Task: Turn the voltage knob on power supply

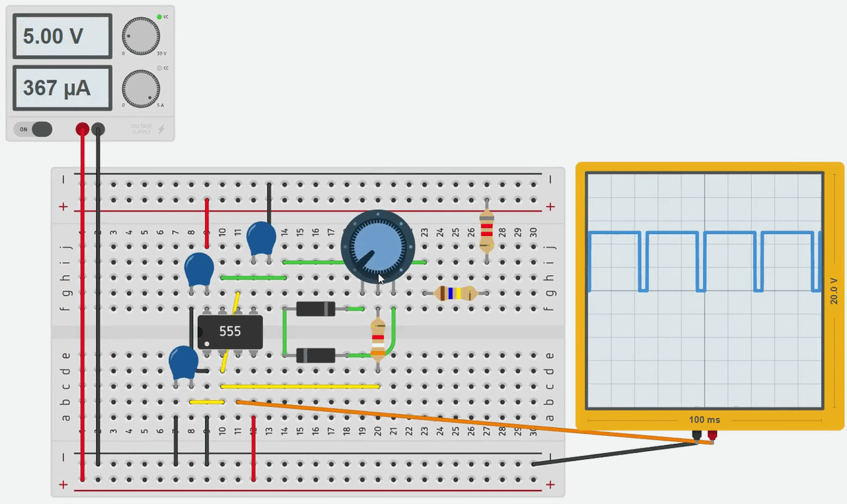Action: [141, 36]
